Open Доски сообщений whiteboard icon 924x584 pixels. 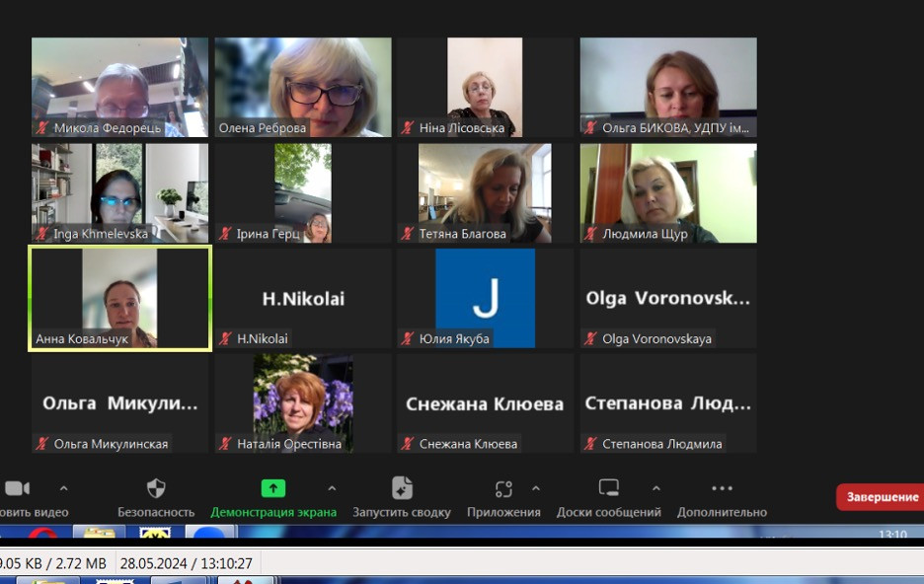point(609,487)
